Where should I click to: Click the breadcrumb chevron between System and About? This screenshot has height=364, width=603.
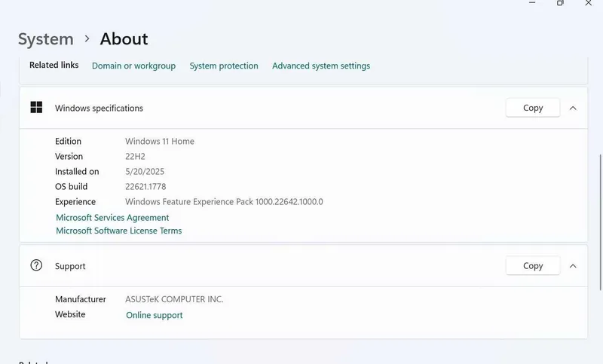pyautogui.click(x=87, y=39)
